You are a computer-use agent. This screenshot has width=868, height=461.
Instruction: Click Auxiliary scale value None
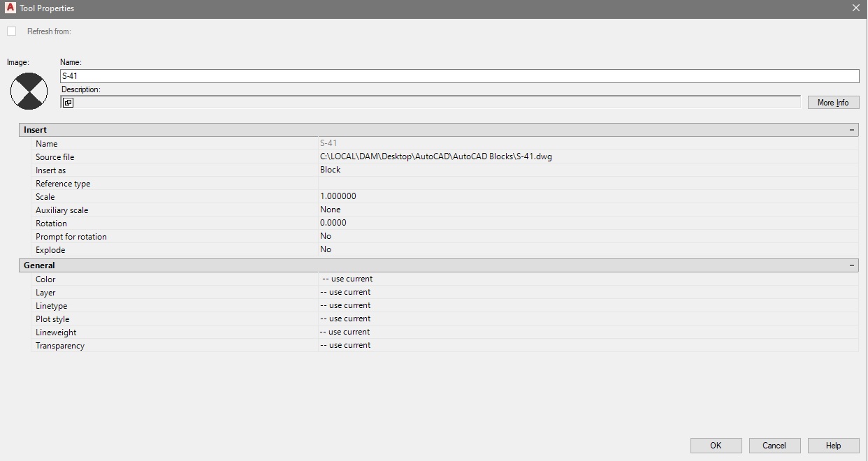331,210
